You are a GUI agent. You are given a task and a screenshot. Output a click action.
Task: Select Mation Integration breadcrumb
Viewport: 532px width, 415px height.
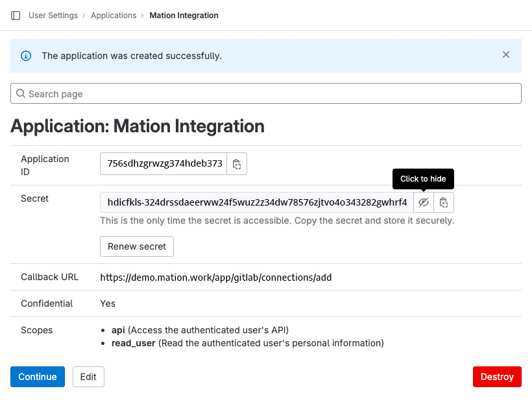(x=184, y=16)
